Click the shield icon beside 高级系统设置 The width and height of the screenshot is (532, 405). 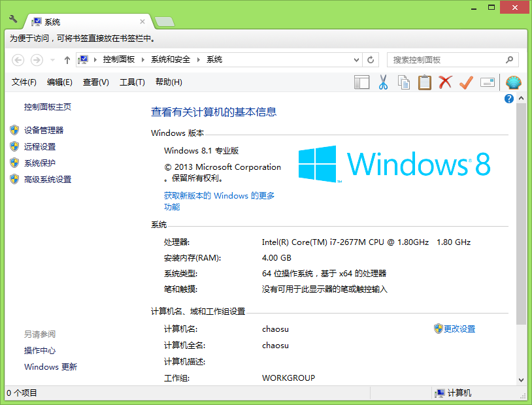click(14, 179)
